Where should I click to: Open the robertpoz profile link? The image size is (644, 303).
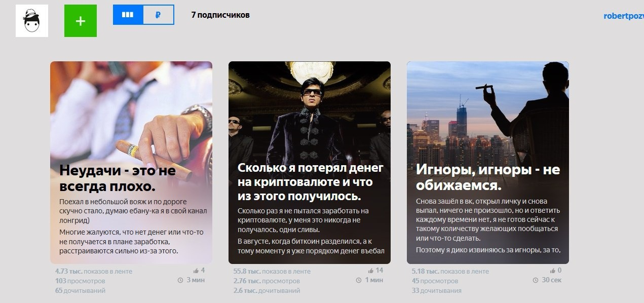point(624,16)
